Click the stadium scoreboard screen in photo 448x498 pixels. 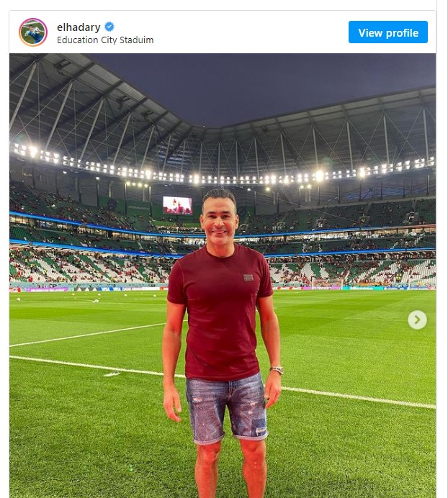[x=177, y=205]
